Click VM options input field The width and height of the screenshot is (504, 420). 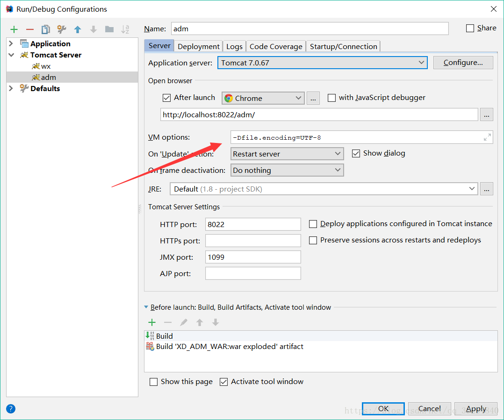361,137
